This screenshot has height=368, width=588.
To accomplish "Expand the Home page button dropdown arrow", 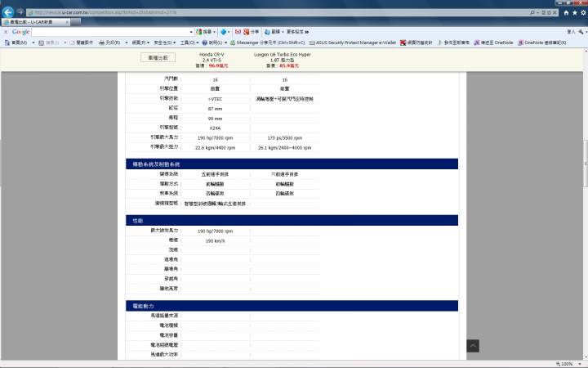I will click(x=33, y=43).
